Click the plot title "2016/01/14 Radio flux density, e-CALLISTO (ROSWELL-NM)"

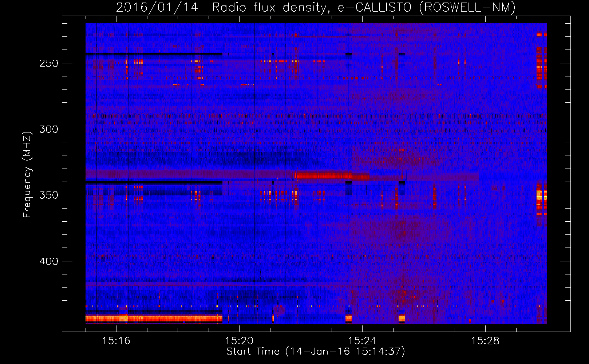(316, 8)
